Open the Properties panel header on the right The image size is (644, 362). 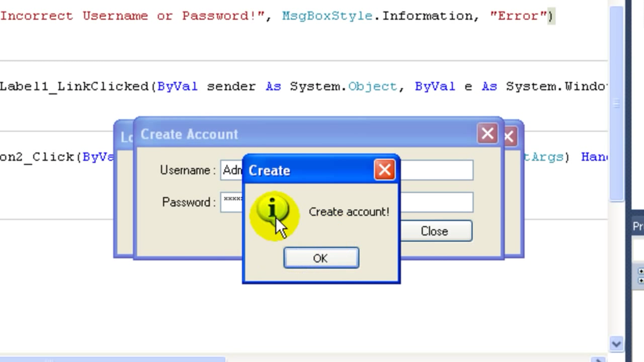638,226
